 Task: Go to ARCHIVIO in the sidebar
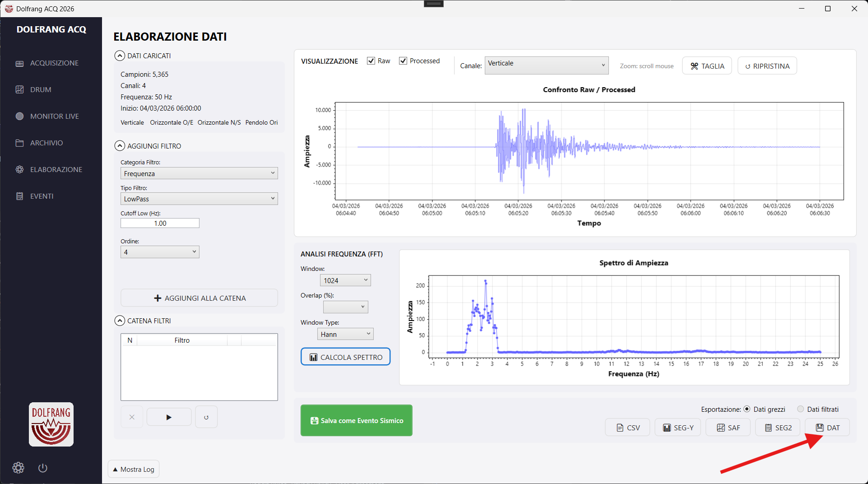[x=46, y=143]
